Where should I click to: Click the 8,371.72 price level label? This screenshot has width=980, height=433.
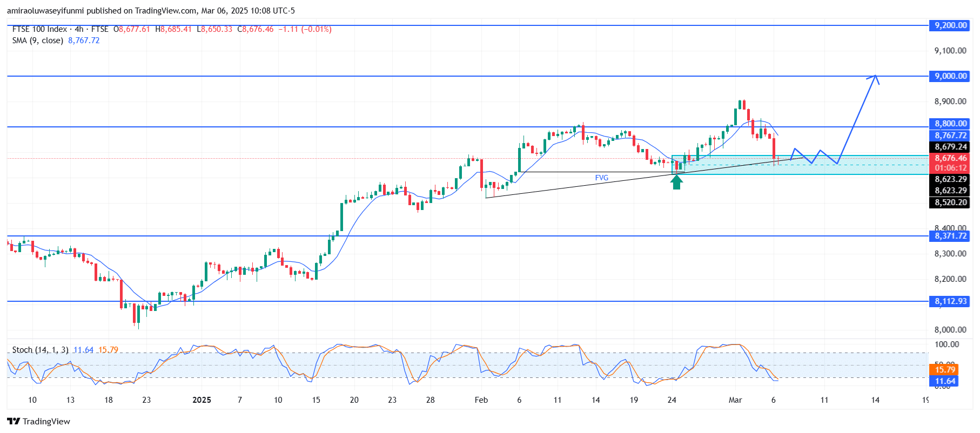pyautogui.click(x=950, y=236)
